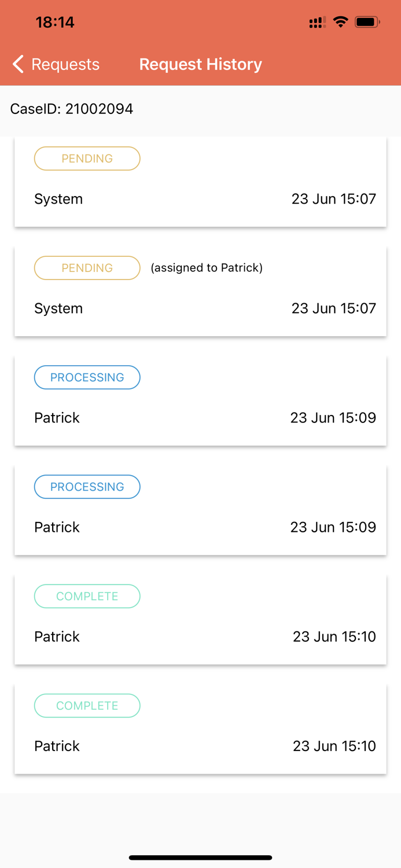Tap the CaseID 21002094 label
Viewport: 401px width, 868px height.
tap(72, 109)
